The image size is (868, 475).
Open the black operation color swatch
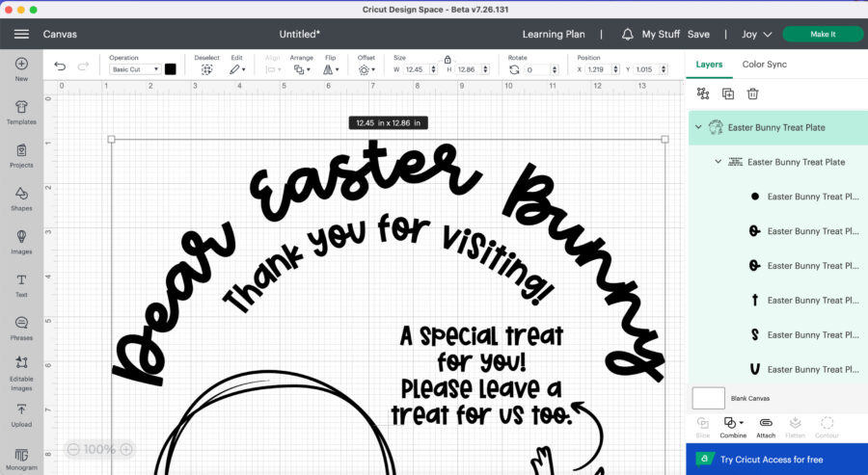171,69
